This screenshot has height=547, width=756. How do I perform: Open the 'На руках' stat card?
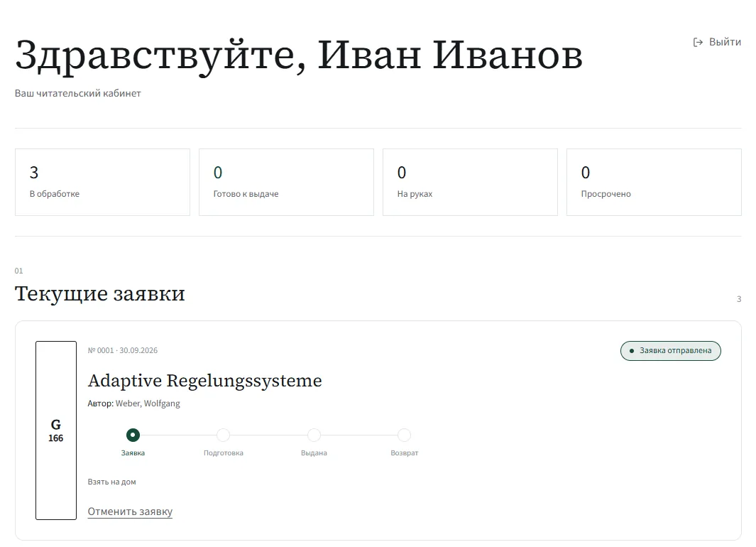(470, 183)
